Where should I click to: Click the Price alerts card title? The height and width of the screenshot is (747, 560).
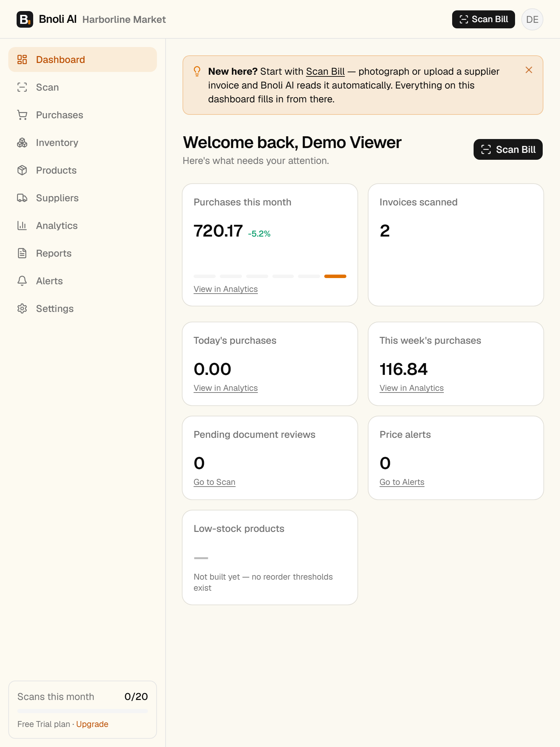pos(405,434)
